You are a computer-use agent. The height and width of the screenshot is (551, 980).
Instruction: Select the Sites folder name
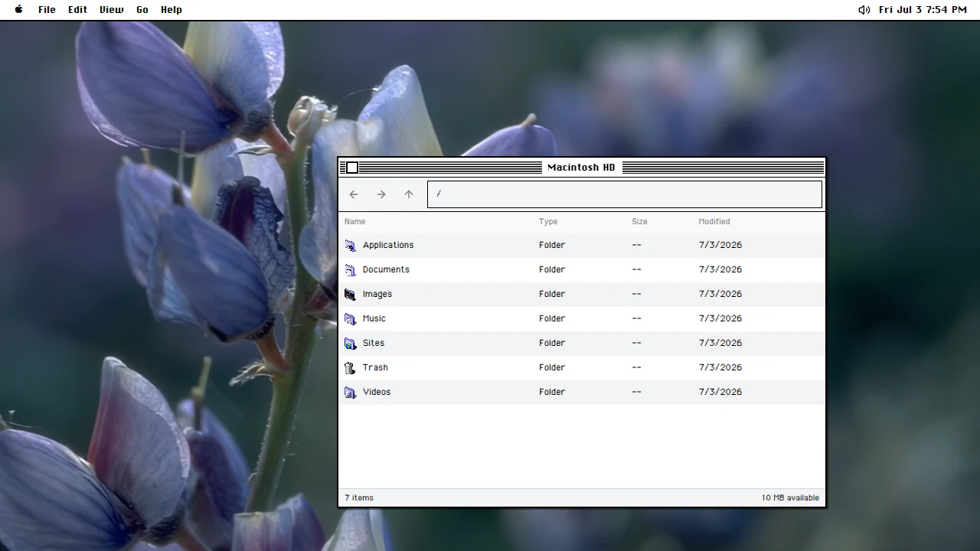click(374, 343)
